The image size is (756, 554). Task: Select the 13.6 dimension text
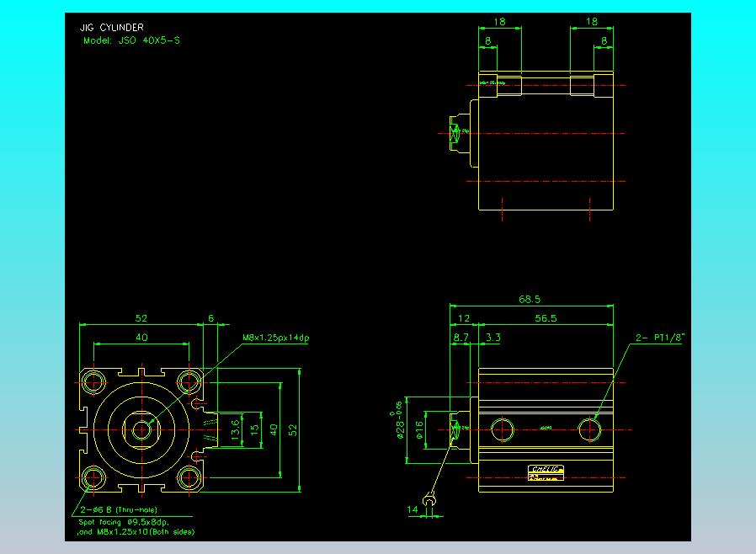(x=233, y=429)
